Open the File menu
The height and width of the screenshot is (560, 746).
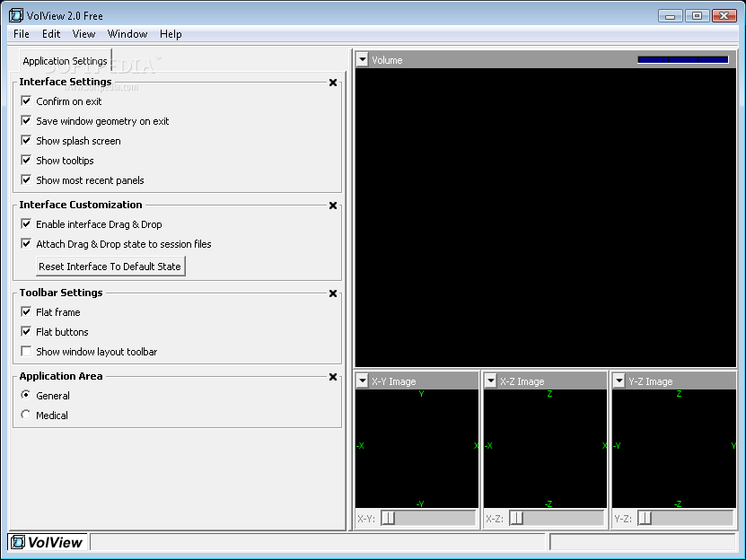[22, 34]
